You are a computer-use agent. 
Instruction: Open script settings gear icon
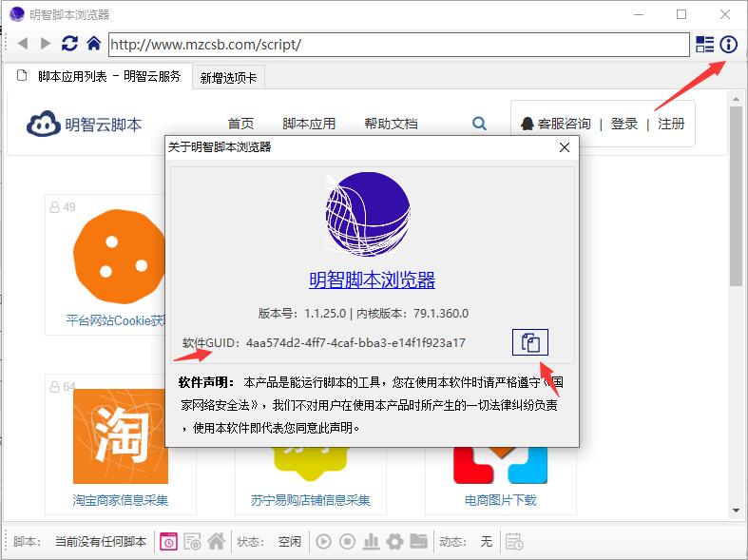point(394,541)
